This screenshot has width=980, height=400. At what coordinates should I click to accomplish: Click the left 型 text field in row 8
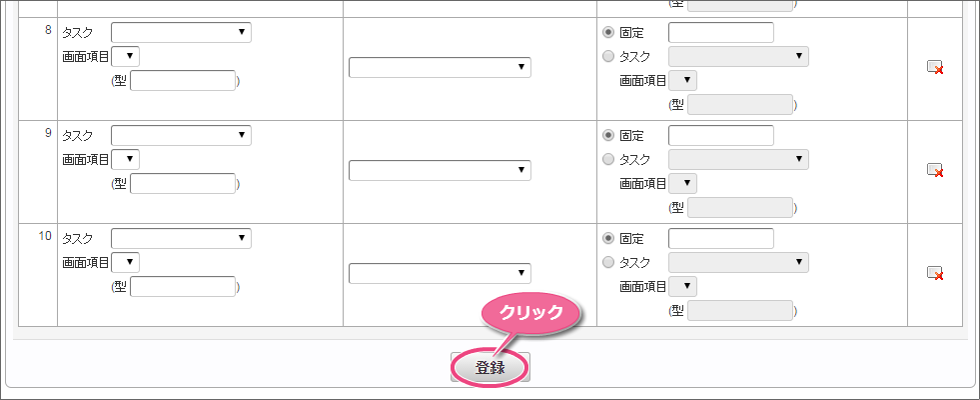click(183, 81)
